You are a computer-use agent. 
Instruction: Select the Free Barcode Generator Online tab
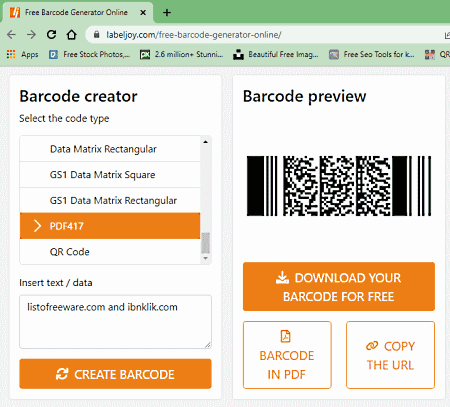click(78, 13)
